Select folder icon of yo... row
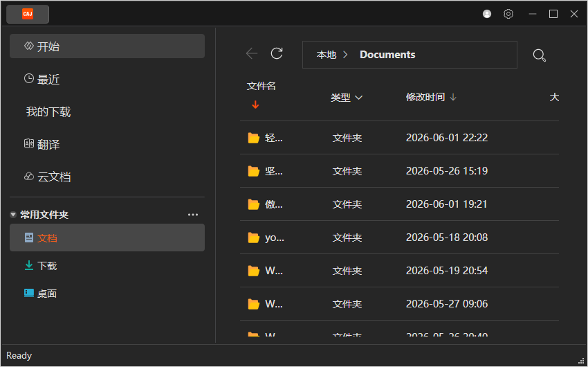 [x=254, y=238]
